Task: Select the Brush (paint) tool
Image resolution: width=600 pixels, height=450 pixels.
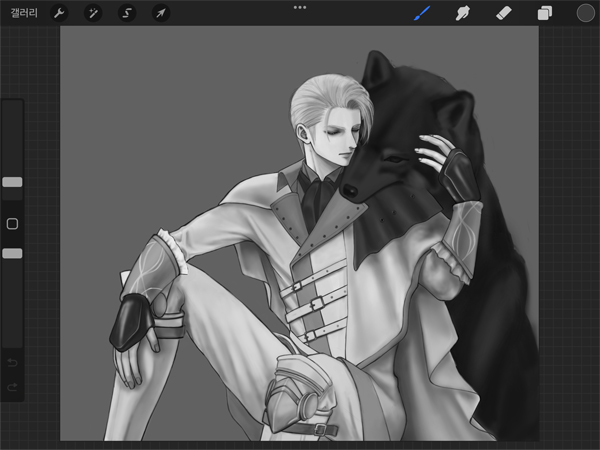Action: click(422, 13)
